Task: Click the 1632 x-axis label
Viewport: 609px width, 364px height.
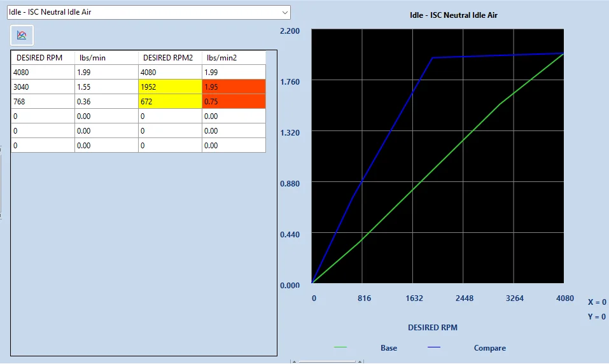Action: point(414,298)
